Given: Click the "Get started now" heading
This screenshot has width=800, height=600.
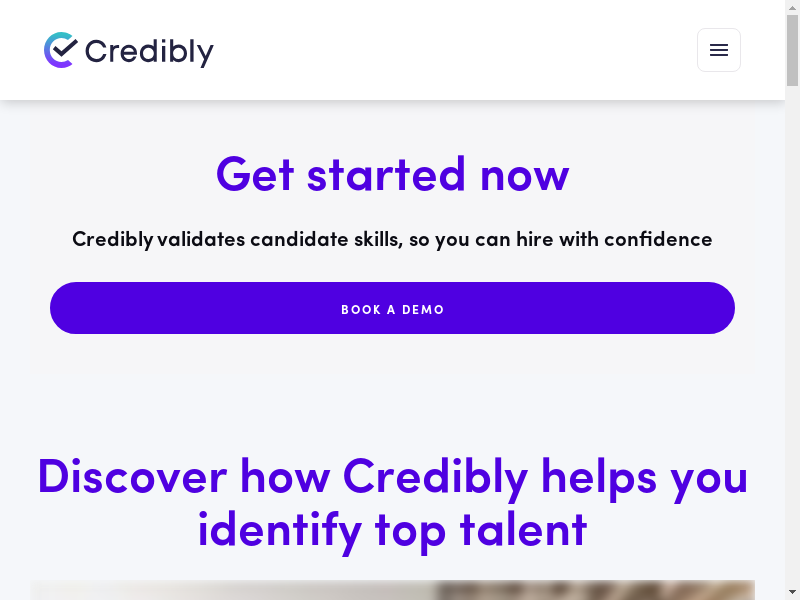Looking at the screenshot, I should [392, 174].
